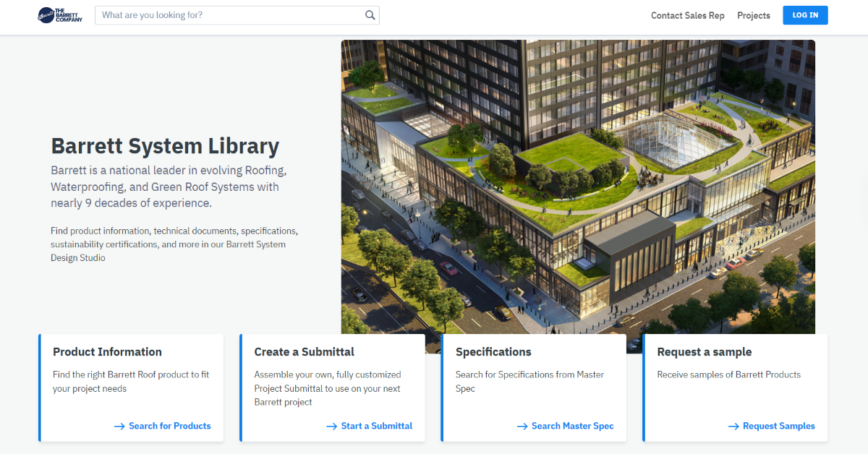Click the magnifying glass search icon

pyautogui.click(x=370, y=15)
